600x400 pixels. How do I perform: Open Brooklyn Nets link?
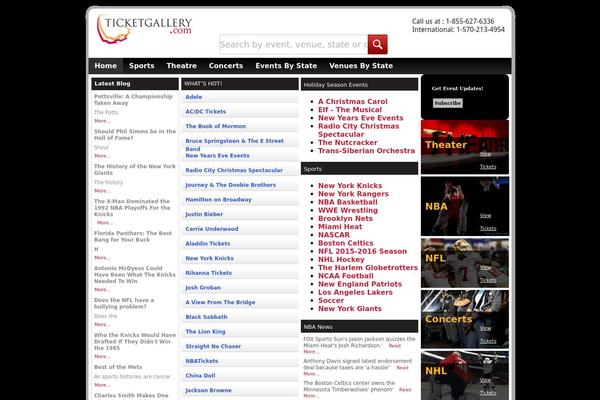(x=345, y=219)
